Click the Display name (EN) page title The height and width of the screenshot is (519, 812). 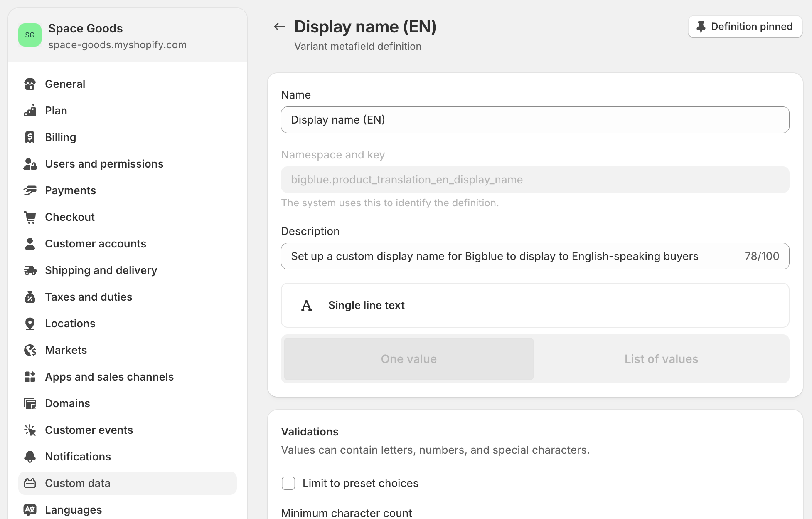coord(365,27)
